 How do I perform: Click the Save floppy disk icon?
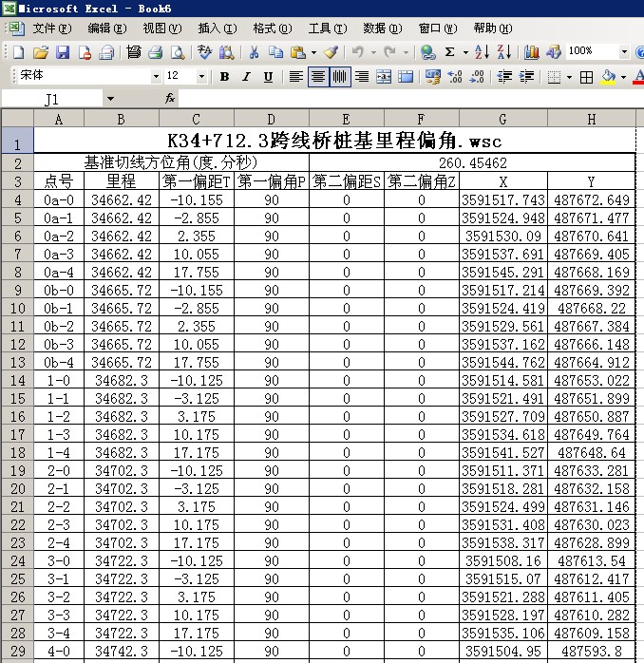(x=63, y=52)
